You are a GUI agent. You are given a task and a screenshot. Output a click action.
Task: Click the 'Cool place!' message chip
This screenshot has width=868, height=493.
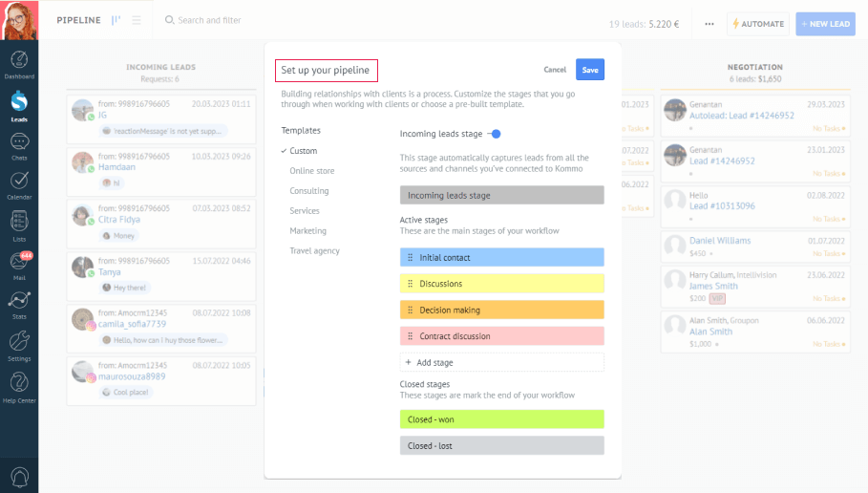point(126,392)
